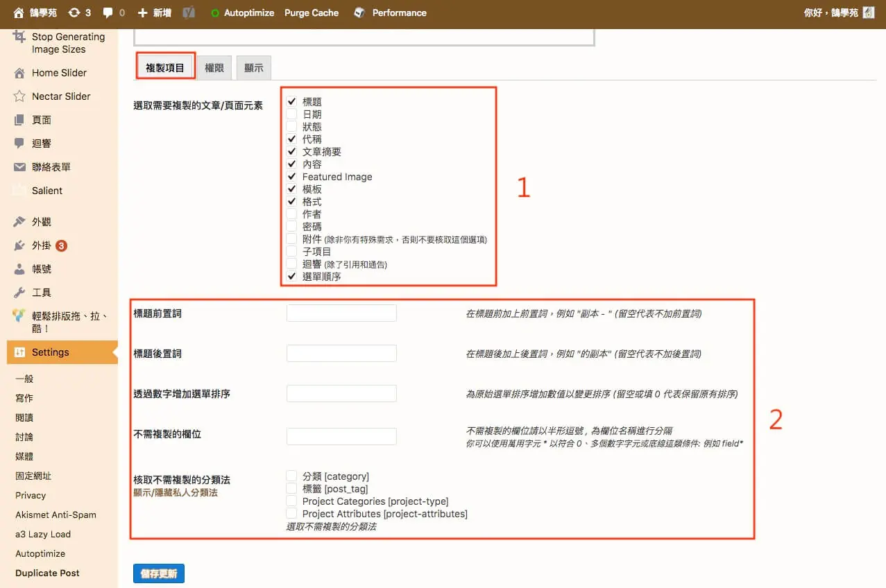Open the Duplicate Post settings link
The height and width of the screenshot is (588, 886).
click(x=47, y=573)
